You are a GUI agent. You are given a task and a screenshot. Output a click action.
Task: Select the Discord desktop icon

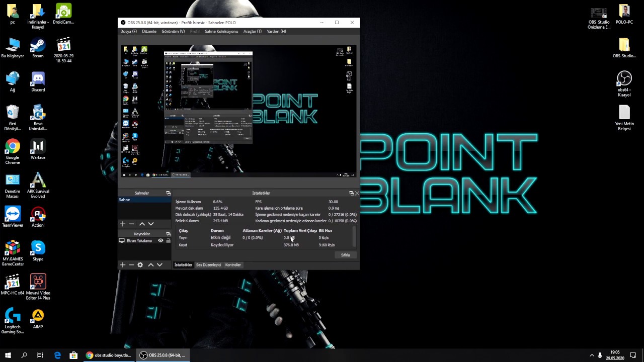[x=38, y=82]
